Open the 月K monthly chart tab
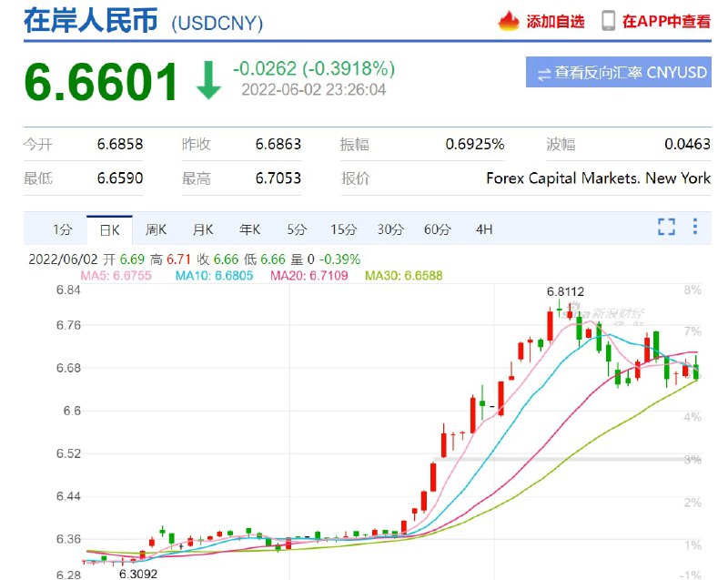Screen dimensions: 728x580 click(x=202, y=229)
